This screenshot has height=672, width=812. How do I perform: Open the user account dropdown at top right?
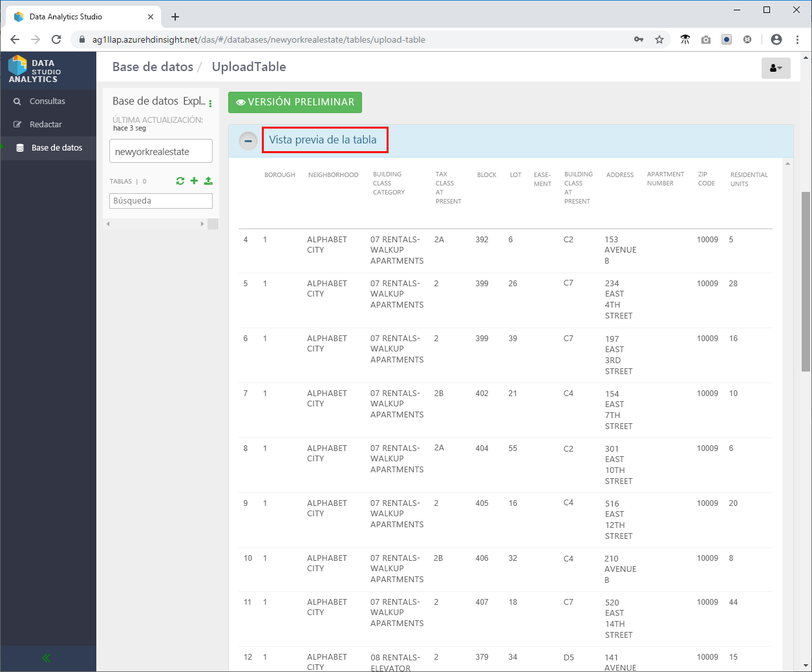click(776, 68)
